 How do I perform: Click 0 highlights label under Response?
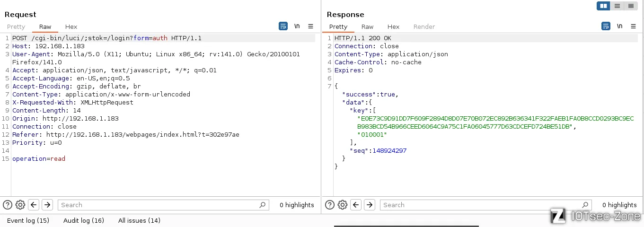[619, 205]
